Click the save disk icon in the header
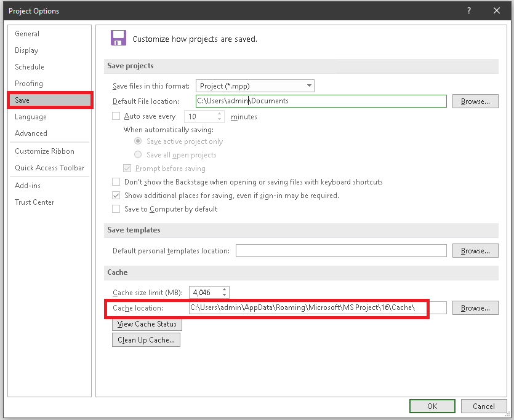Screen dimensions: 514x420 [118, 38]
